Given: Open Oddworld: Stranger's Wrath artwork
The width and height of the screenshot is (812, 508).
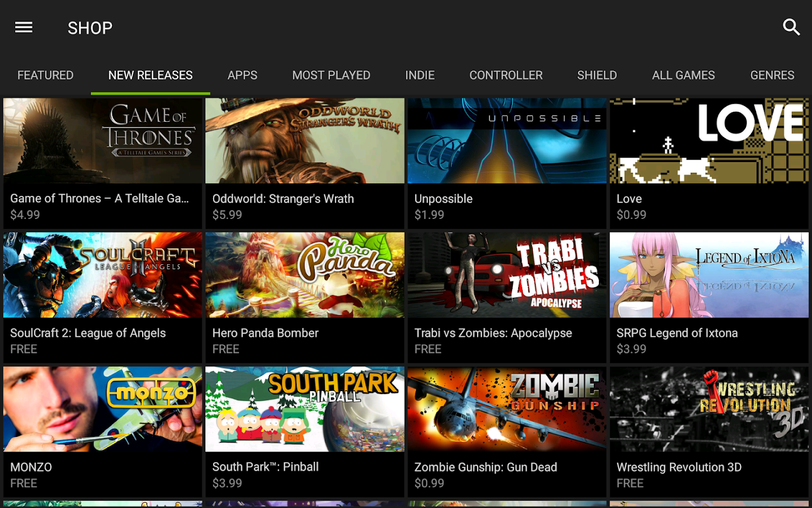Looking at the screenshot, I should [x=304, y=141].
